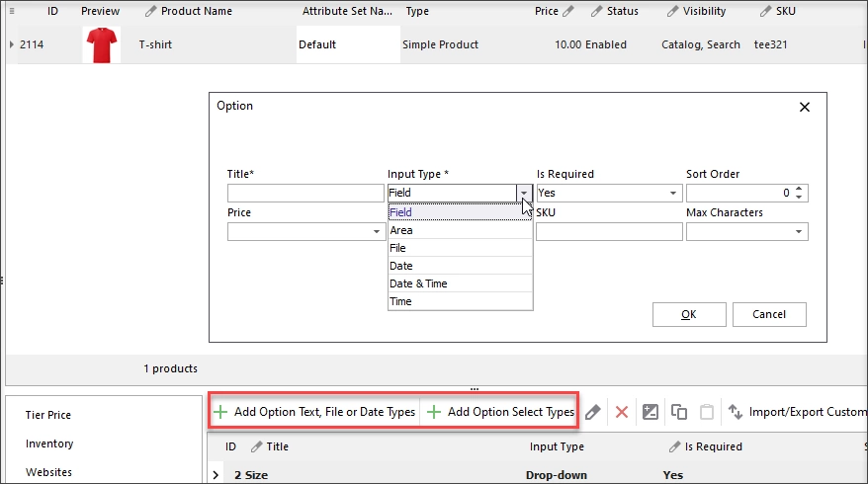Open the Tier Price section
The height and width of the screenshot is (484, 868).
(48, 415)
